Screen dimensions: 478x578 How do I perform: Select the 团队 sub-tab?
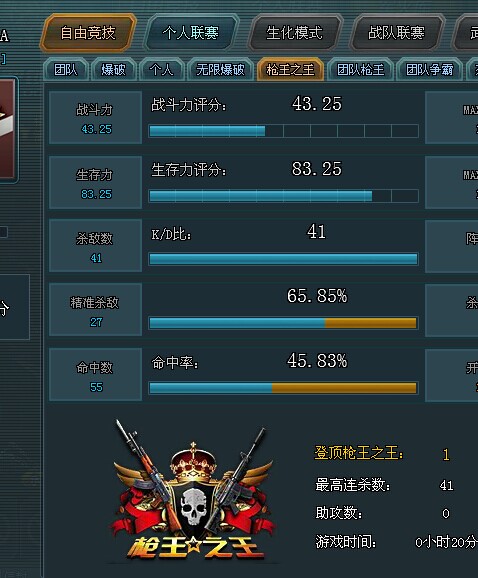coord(66,69)
